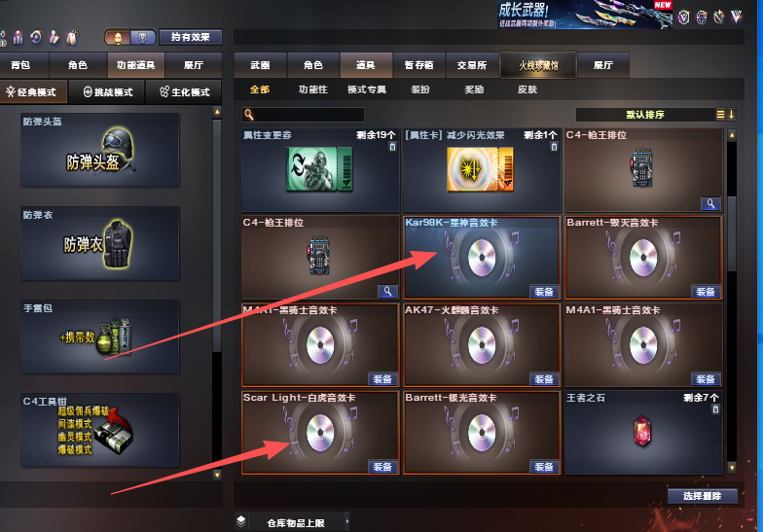This screenshot has height=532, width=763.
Task: Switch toggle to the character portrait side
Action: click(118, 37)
